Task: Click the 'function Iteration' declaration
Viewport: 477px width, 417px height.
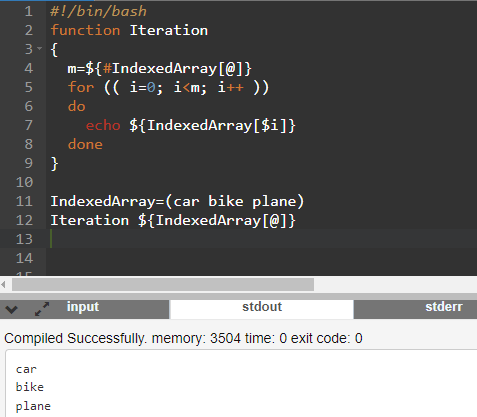Action: [x=129, y=31]
